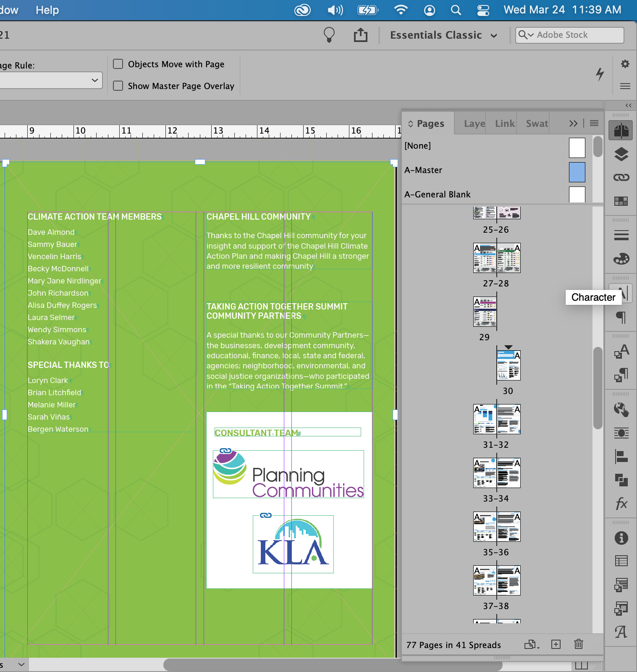Create new page with plus icon

[556, 644]
